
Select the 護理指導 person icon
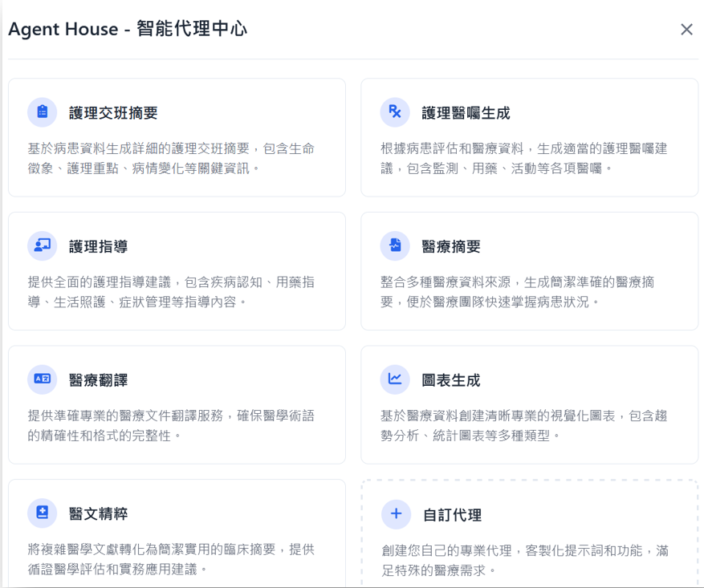click(x=42, y=245)
